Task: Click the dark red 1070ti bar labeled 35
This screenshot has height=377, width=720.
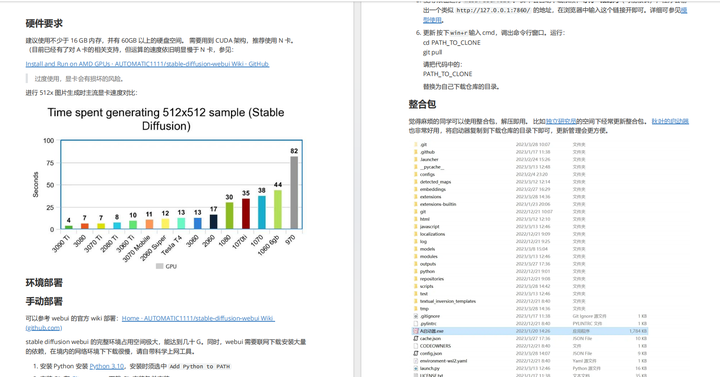Action: click(246, 214)
